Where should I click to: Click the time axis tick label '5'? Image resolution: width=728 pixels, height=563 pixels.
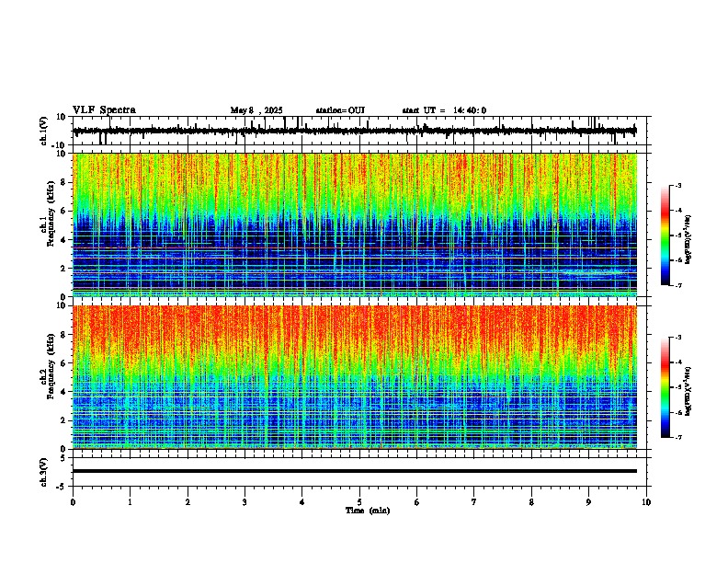[359, 502]
